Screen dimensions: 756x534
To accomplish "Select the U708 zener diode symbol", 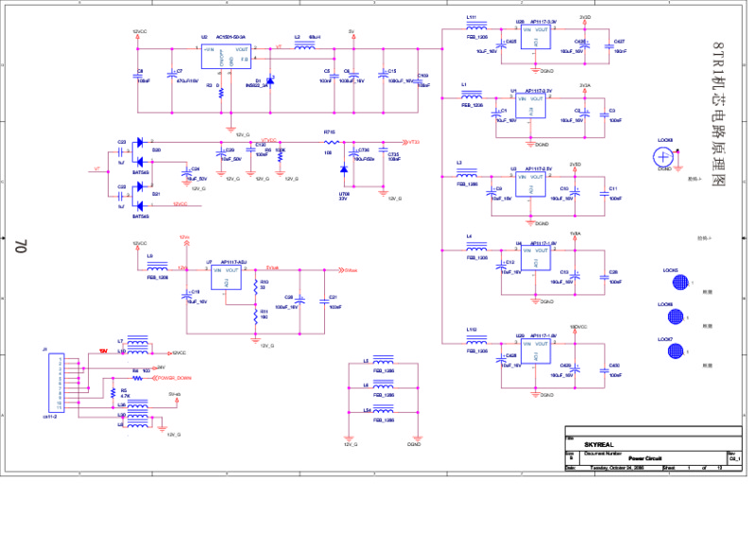I will pos(344,169).
